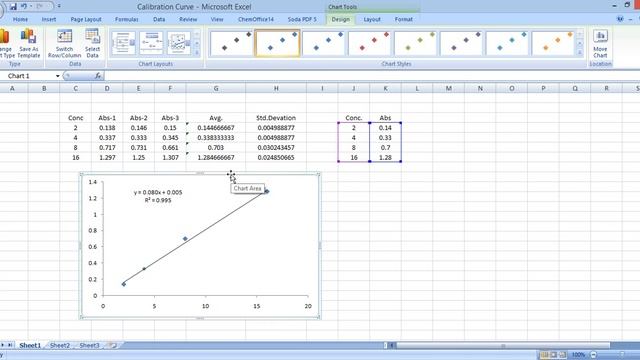Switch to the chart Layout tab
This screenshot has width=640, height=360.
(x=372, y=19)
